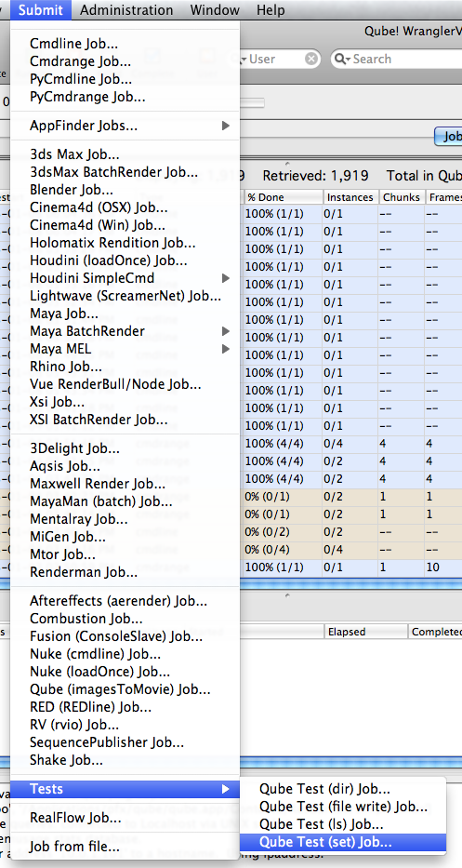
Task: Choose Renderman Job... entry
Action: click(x=125, y=572)
